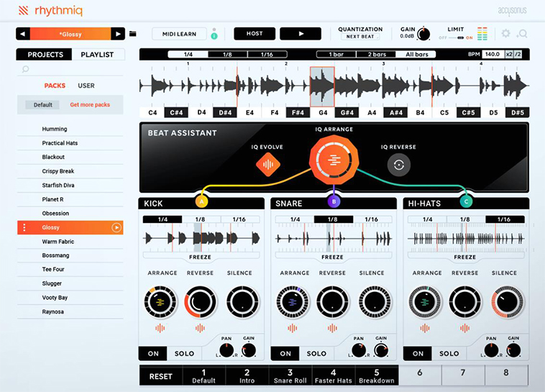Click the IQ Reverse round icon
This screenshot has width=545, height=392.
(x=398, y=165)
